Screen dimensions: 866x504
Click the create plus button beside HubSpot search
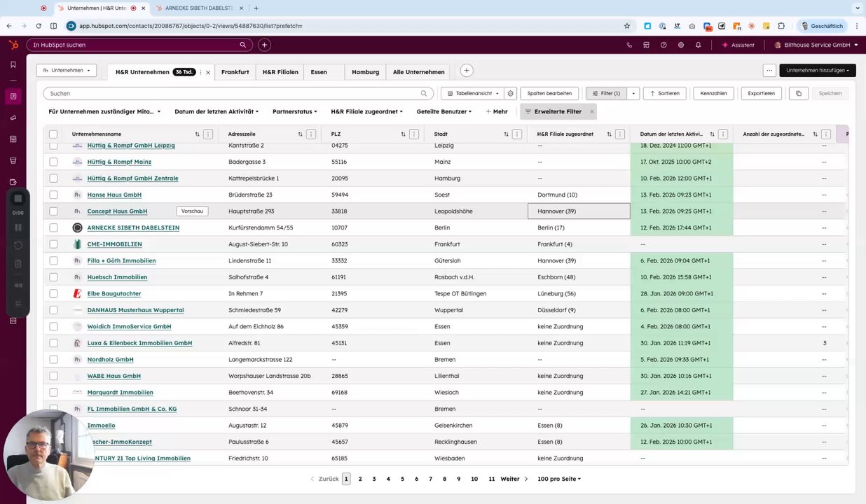tap(264, 45)
